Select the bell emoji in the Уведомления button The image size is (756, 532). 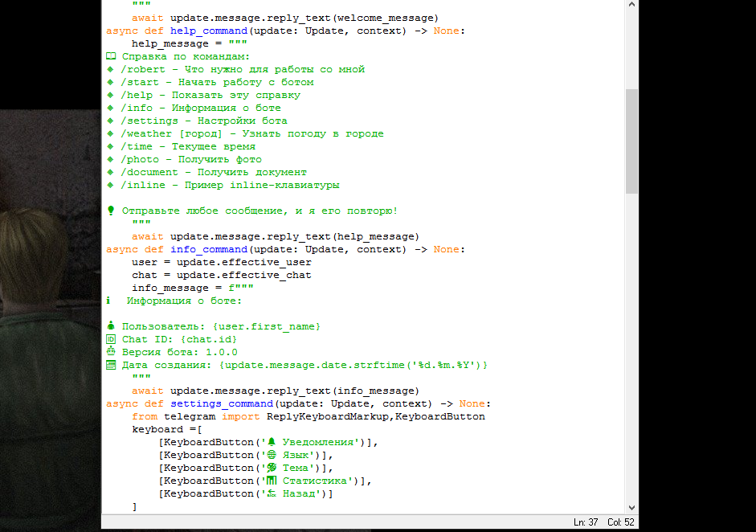pos(272,442)
